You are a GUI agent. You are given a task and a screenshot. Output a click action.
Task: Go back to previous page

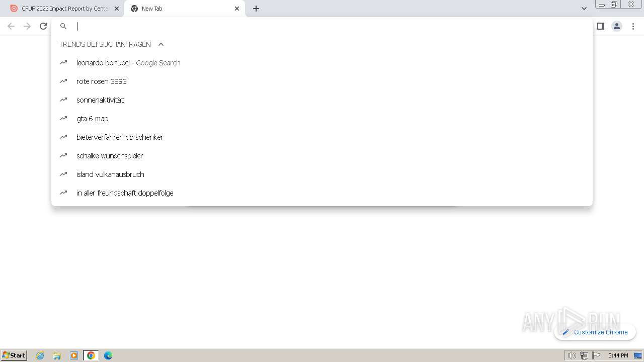(11, 26)
